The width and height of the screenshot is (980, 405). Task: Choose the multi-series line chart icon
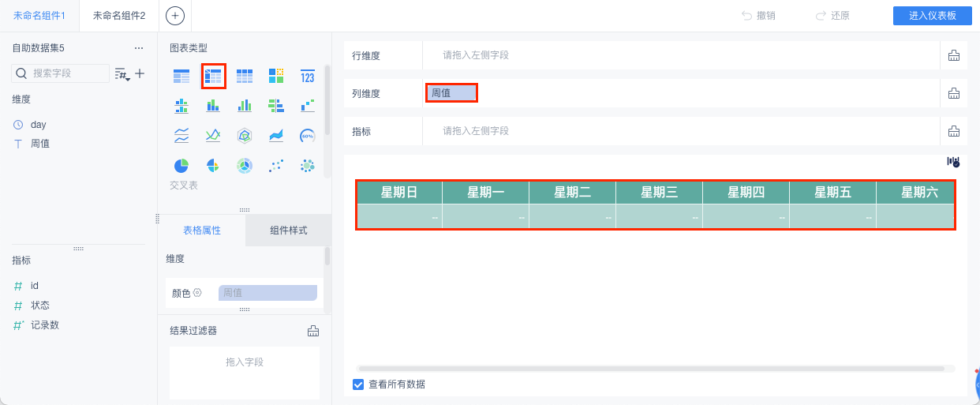[213, 136]
